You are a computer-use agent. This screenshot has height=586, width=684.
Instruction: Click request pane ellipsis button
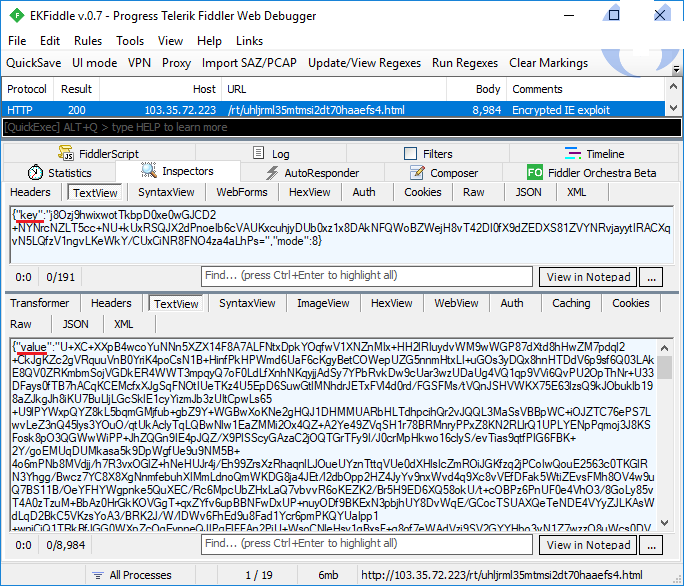pos(651,277)
